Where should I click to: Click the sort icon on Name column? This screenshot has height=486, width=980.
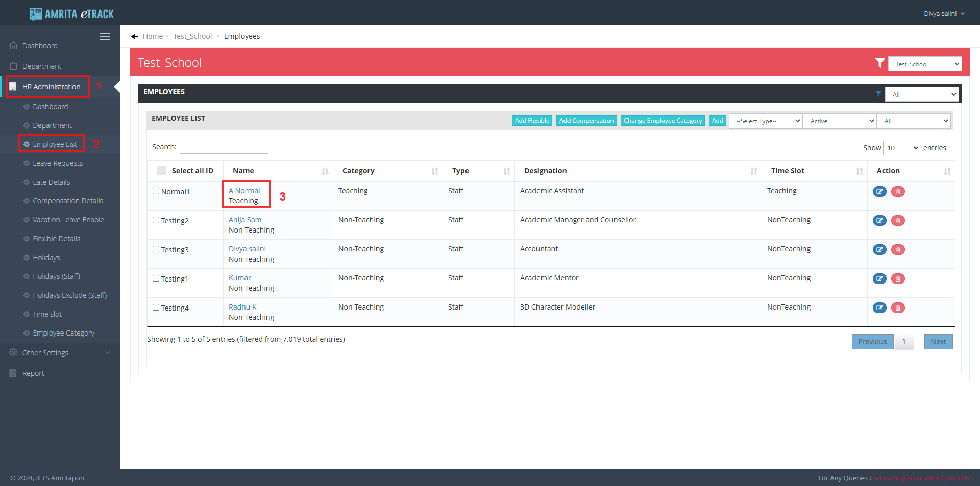click(x=325, y=171)
